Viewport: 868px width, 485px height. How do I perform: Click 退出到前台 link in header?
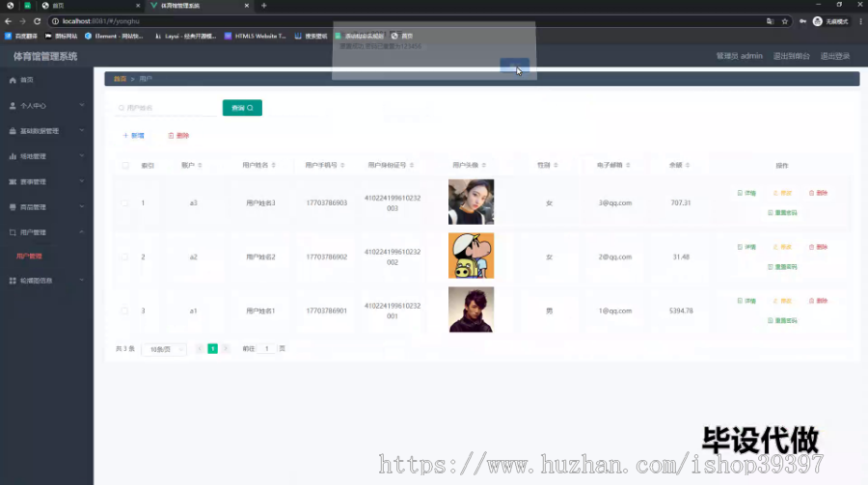click(x=792, y=57)
